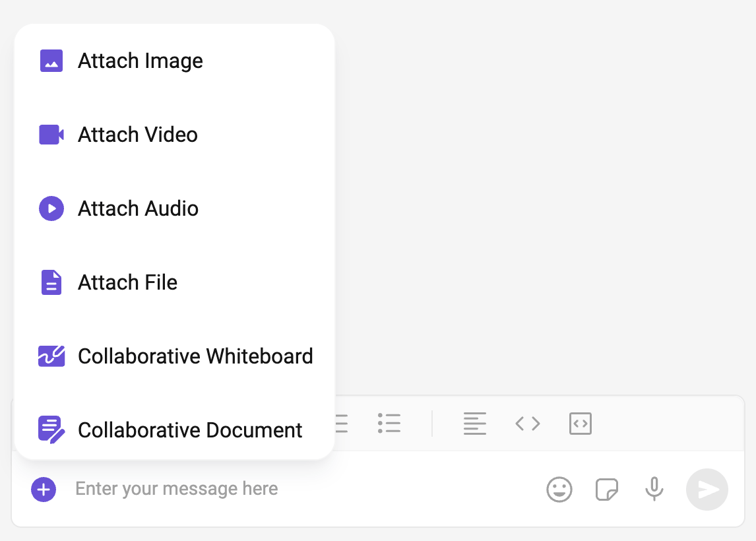Select Attach Image from the menu
756x541 pixels.
(x=175, y=61)
